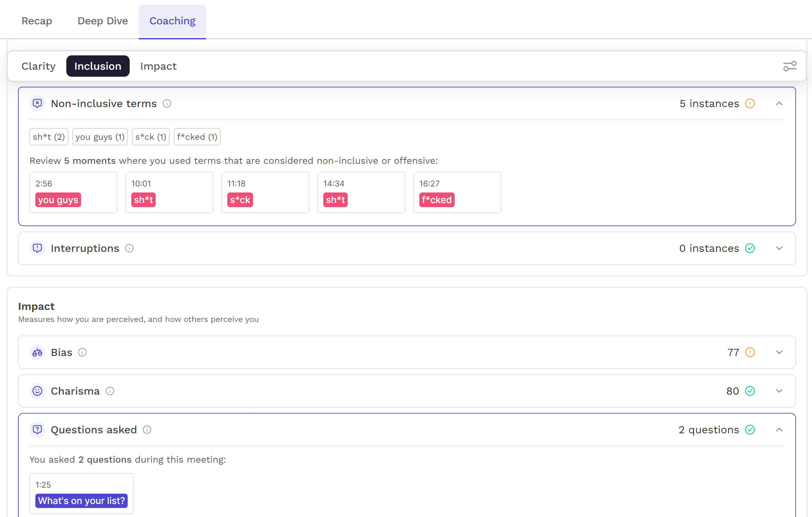Collapse the Questions asked section
The image size is (812, 517).
(x=779, y=430)
